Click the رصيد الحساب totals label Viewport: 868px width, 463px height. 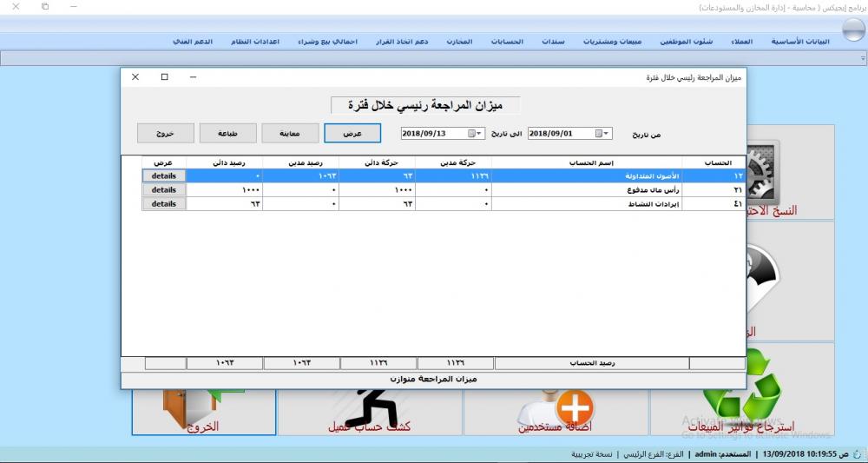tap(592, 363)
